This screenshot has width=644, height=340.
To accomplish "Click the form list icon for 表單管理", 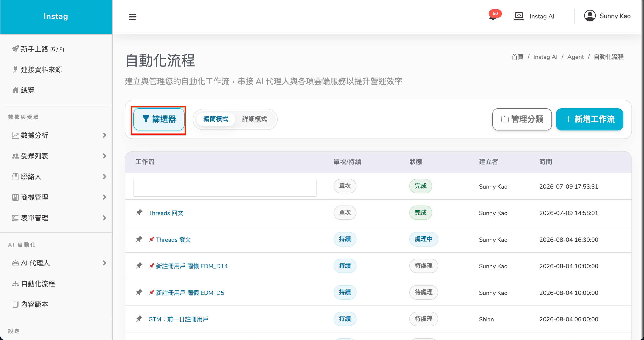I will point(15,218).
